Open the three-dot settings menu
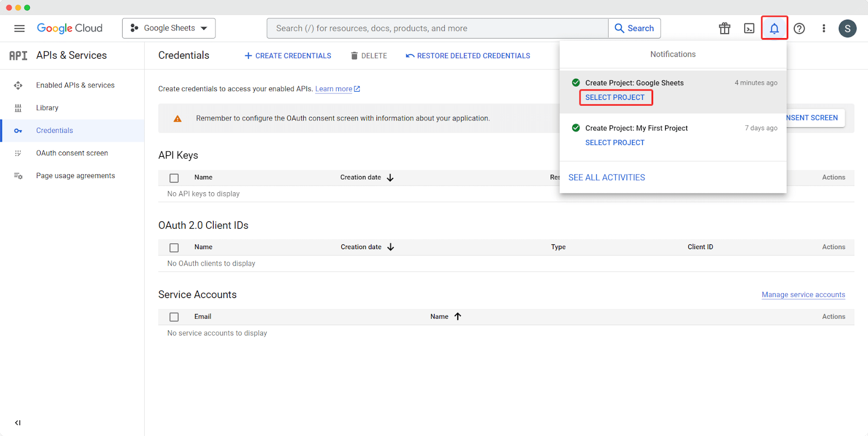The height and width of the screenshot is (436, 868). 824,28
